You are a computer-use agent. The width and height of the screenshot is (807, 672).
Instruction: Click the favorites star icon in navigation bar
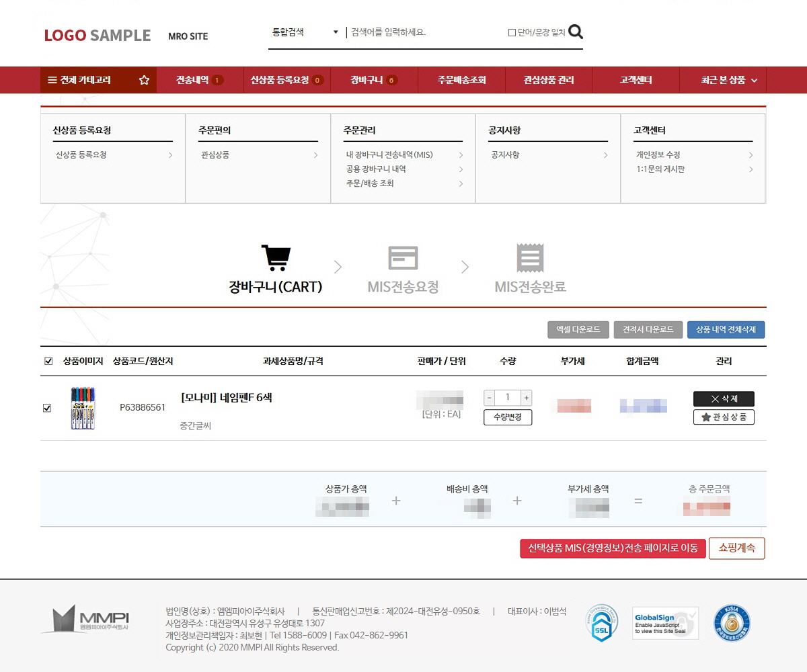pos(144,80)
